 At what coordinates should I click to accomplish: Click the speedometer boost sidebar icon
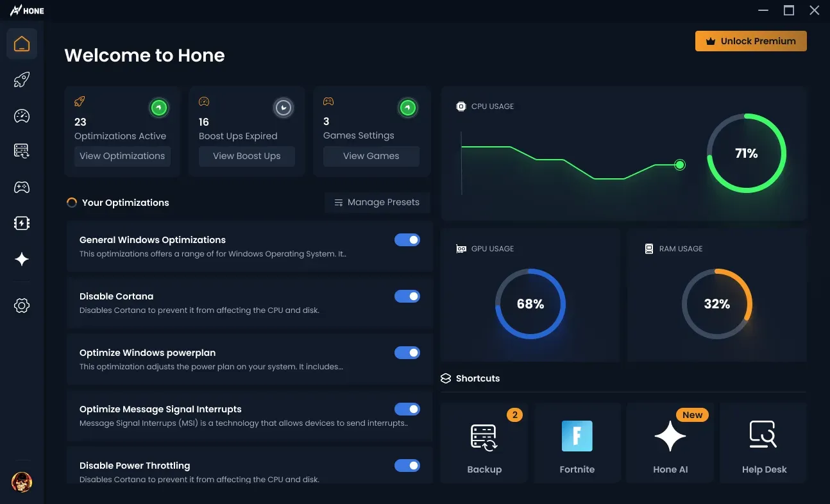[x=22, y=116]
